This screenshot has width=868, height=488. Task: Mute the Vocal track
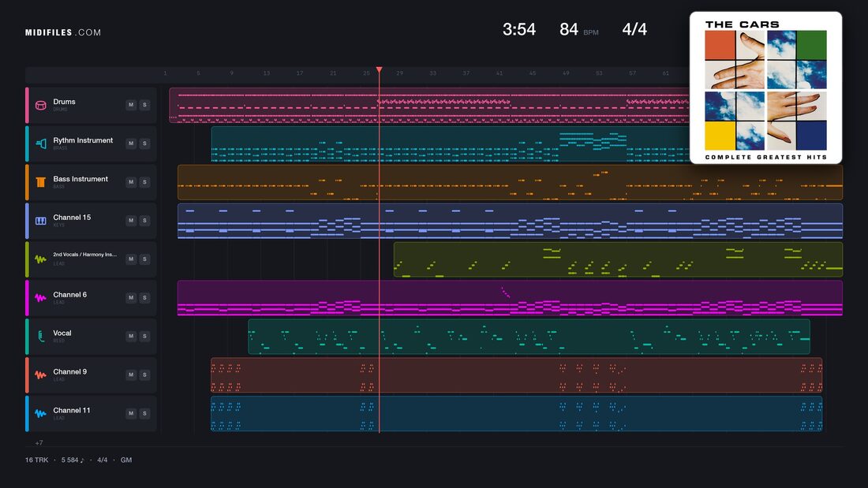point(131,336)
